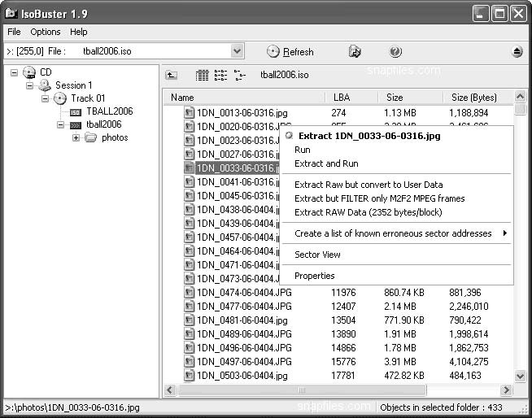Switch to details list view icon
This screenshot has height=418, width=532.
click(203, 75)
